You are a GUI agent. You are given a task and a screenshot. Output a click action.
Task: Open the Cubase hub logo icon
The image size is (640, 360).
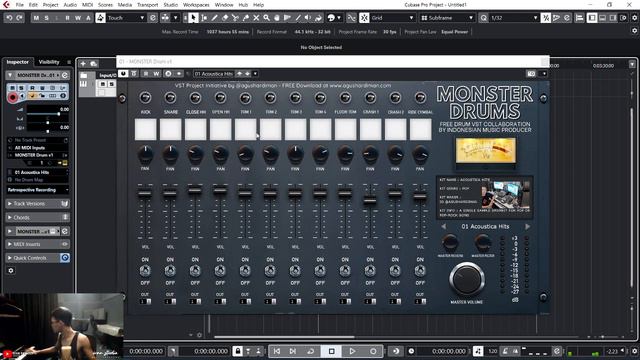pyautogui.click(x=6, y=5)
